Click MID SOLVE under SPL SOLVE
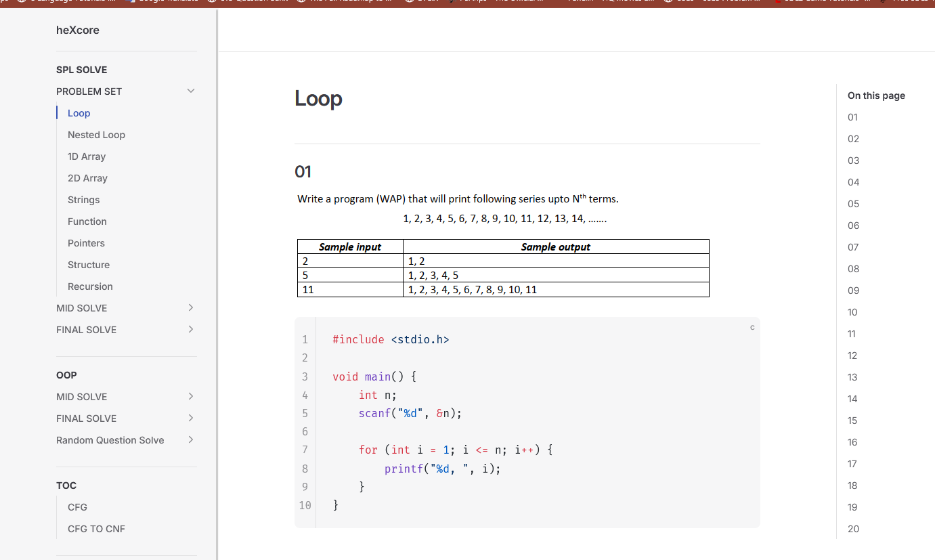The width and height of the screenshot is (935, 560). [82, 308]
